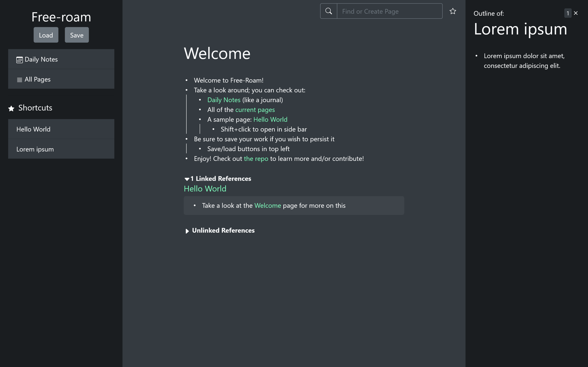Follow the green Daily Notes link
This screenshot has width=588, height=367.
pos(224,100)
